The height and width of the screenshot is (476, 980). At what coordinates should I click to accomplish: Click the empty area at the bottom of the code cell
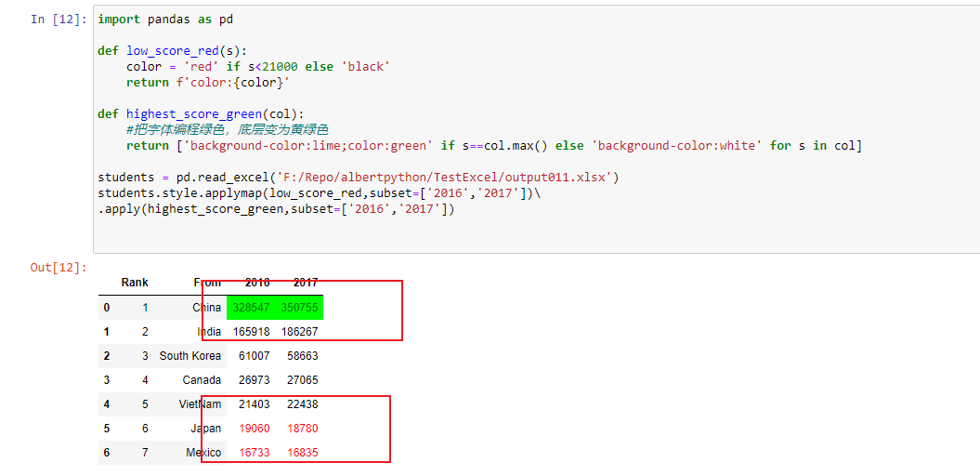click(x=536, y=236)
